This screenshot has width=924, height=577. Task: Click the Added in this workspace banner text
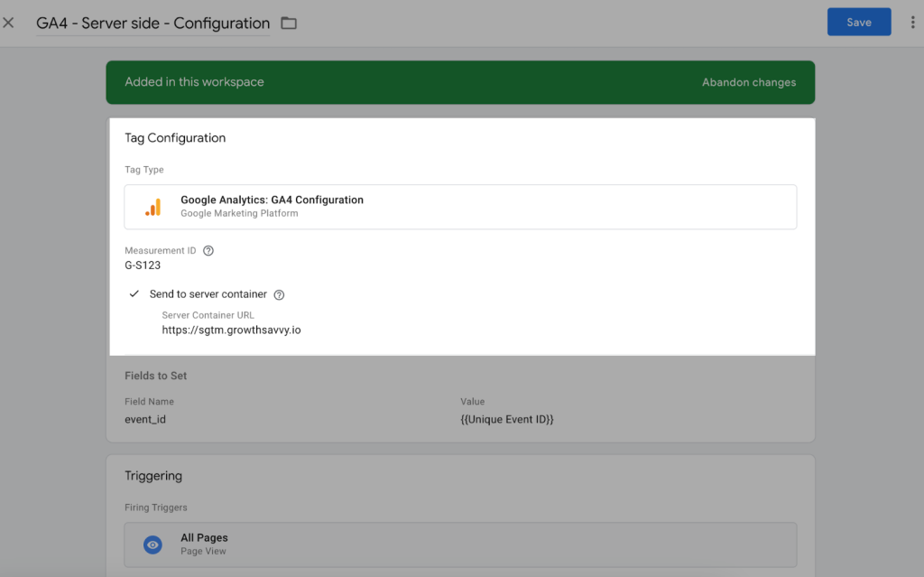[195, 82]
